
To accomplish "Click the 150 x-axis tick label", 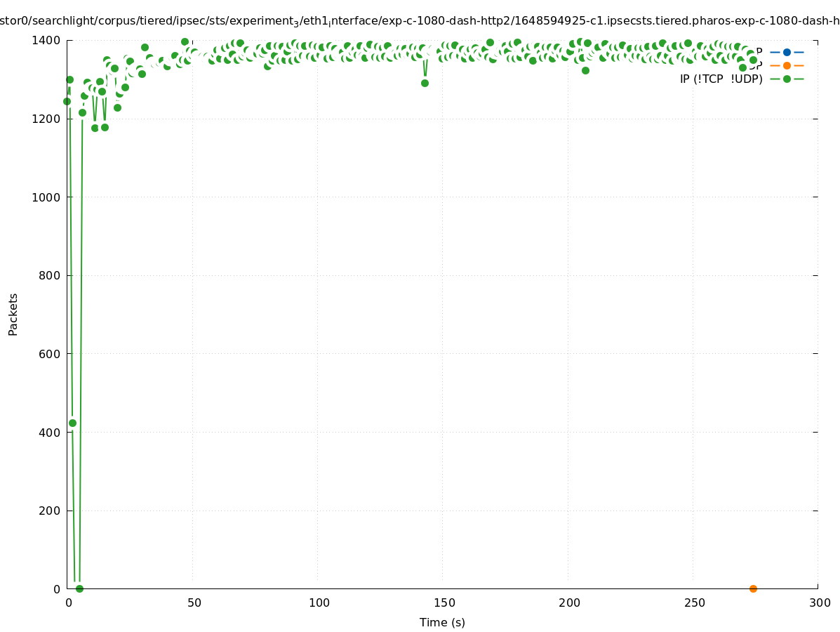I will (444, 603).
